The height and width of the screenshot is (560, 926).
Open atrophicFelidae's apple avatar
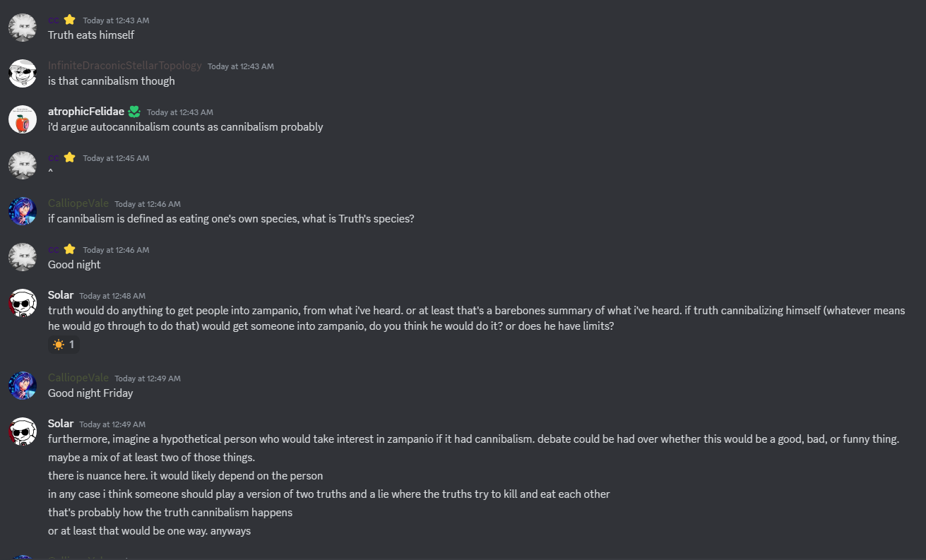pos(23,119)
